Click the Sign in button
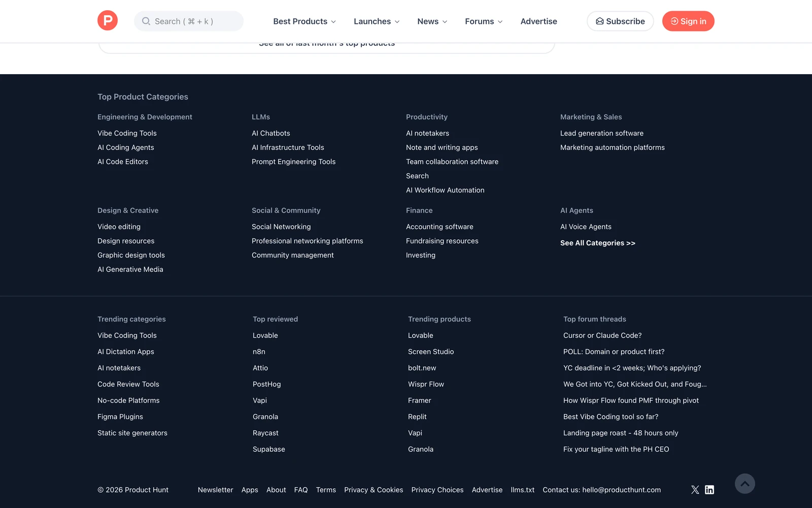Image resolution: width=812 pixels, height=508 pixels. (x=688, y=21)
